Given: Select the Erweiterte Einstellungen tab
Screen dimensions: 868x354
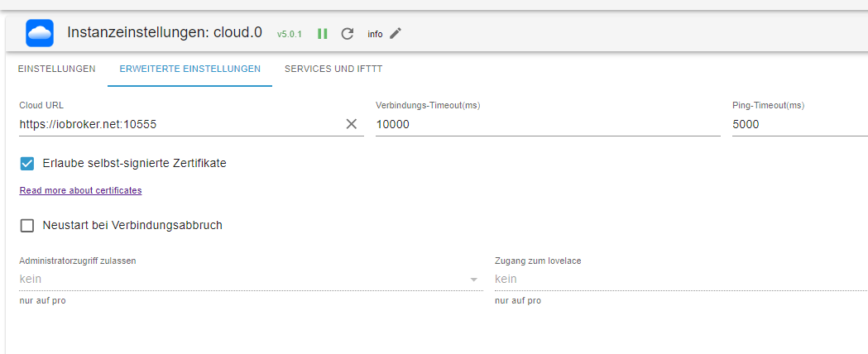Looking at the screenshot, I should tap(189, 69).
